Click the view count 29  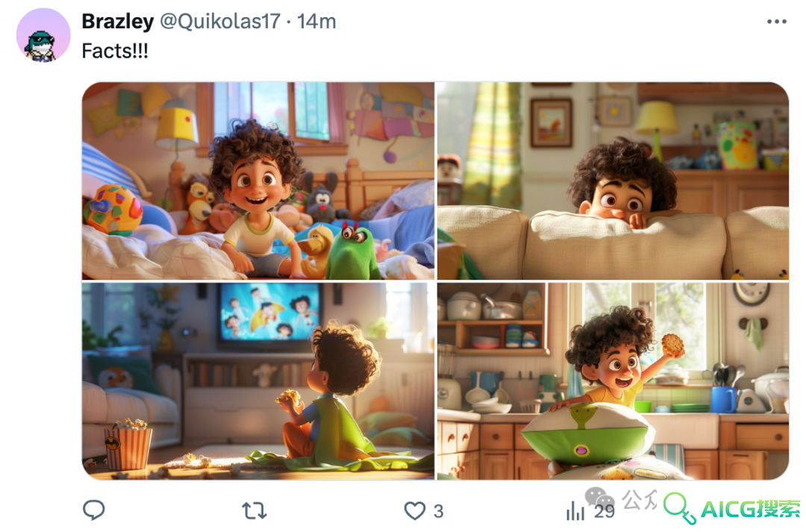tap(604, 511)
